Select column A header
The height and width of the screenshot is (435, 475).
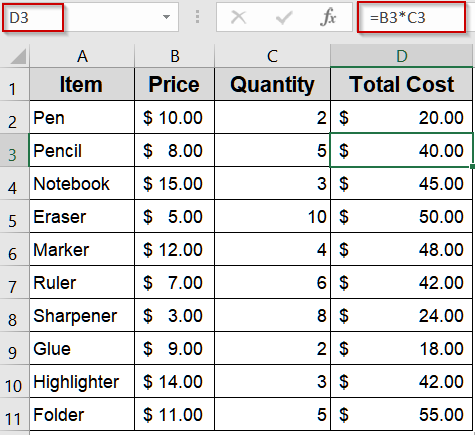82,56
